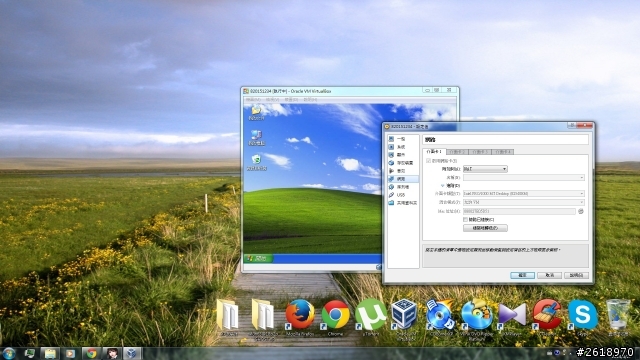Open System category in settings sidebar

[x=402, y=147]
